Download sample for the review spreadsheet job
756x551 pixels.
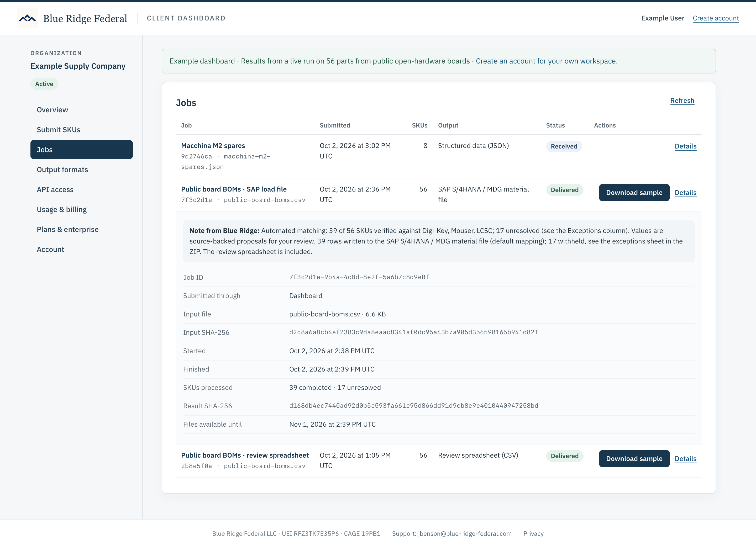[x=634, y=459]
